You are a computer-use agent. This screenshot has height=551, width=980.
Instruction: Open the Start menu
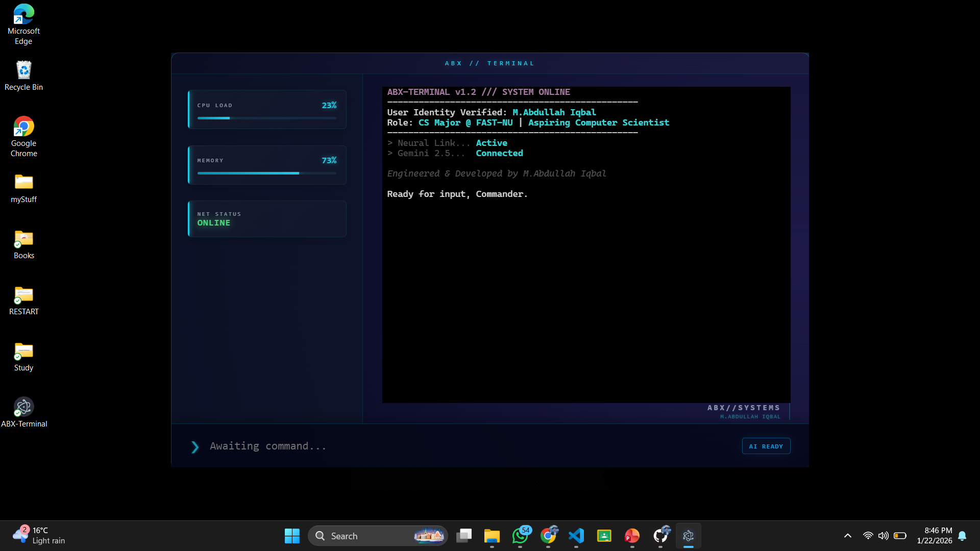pos(291,536)
